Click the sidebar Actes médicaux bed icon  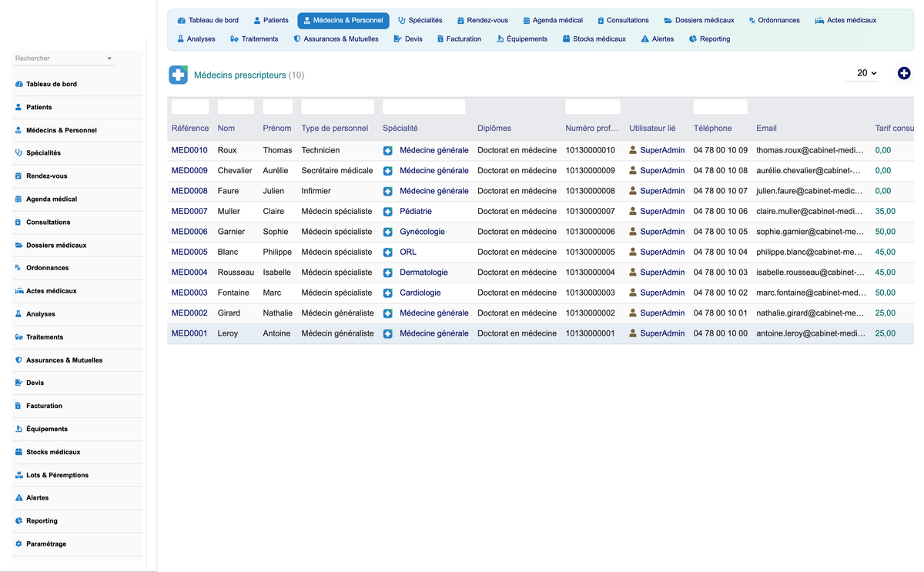point(19,291)
